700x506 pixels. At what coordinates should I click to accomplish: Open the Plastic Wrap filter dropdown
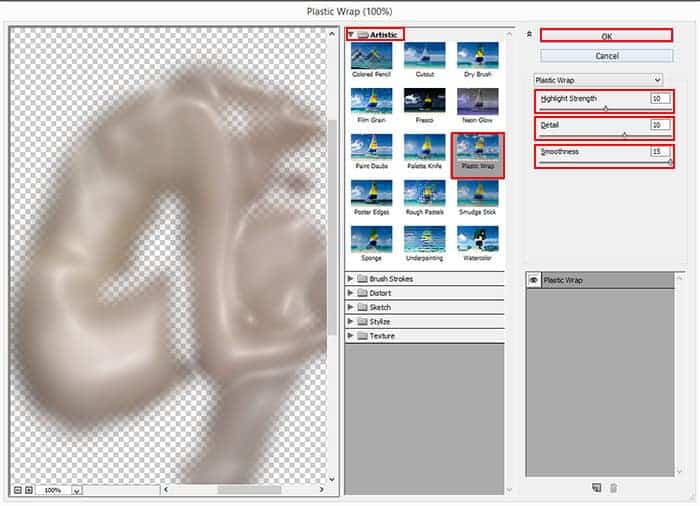[597, 80]
